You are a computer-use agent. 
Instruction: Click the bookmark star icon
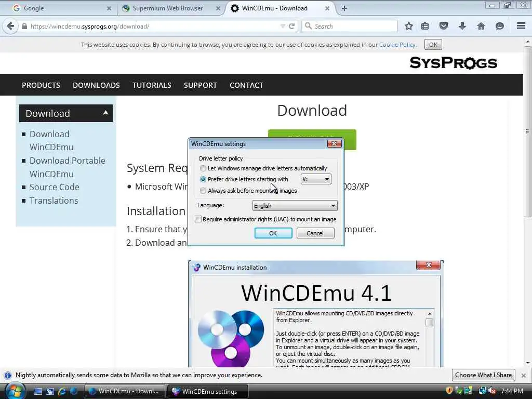point(409,26)
